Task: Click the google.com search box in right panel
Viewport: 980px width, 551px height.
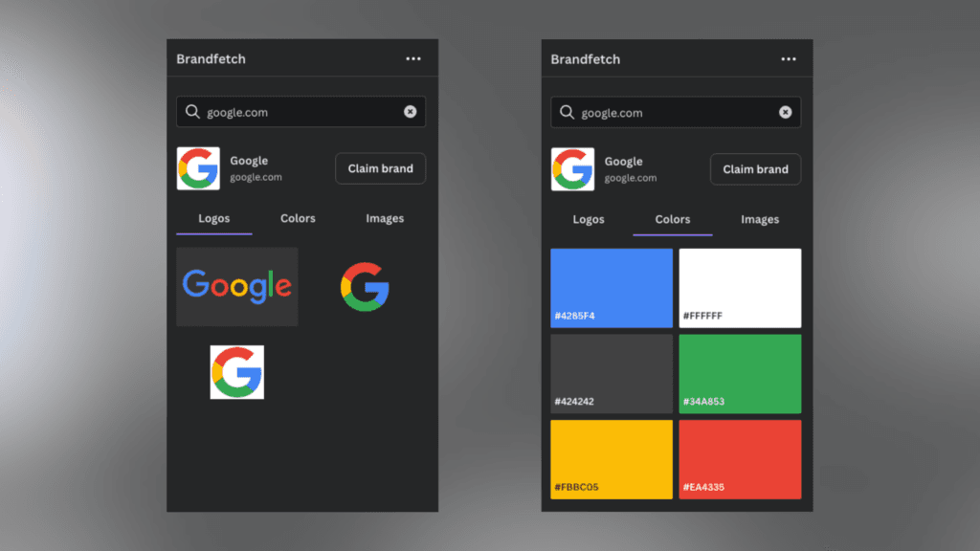Action: [676, 113]
